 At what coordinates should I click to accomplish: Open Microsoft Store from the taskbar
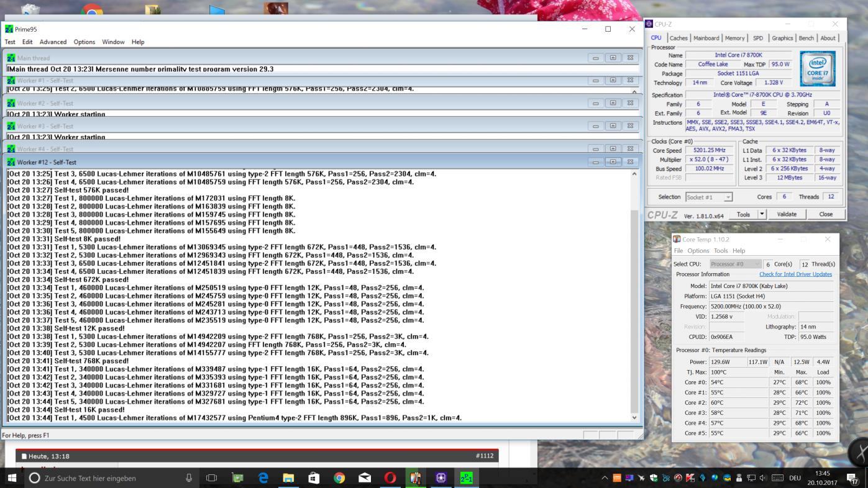314,477
